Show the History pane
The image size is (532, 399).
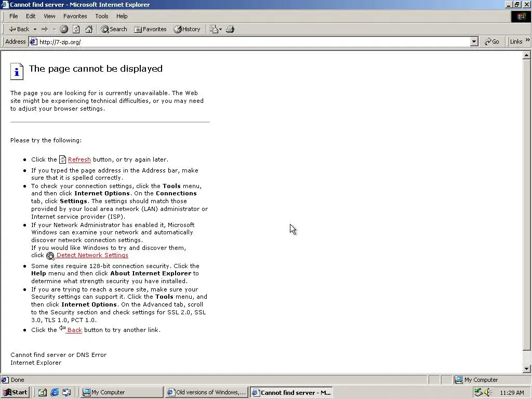[x=187, y=29]
